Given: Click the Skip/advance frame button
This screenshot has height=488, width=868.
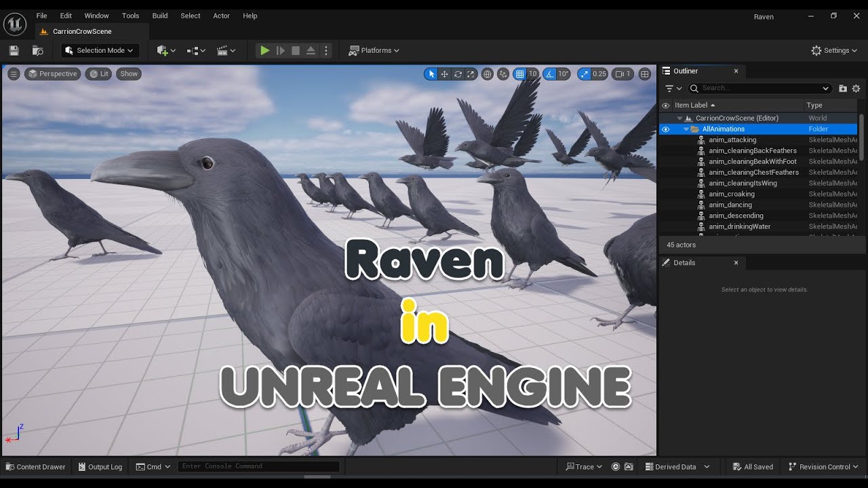Looking at the screenshot, I should click(x=280, y=50).
